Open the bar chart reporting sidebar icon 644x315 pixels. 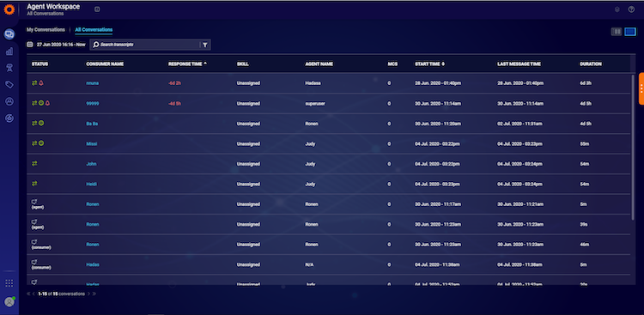click(x=9, y=51)
